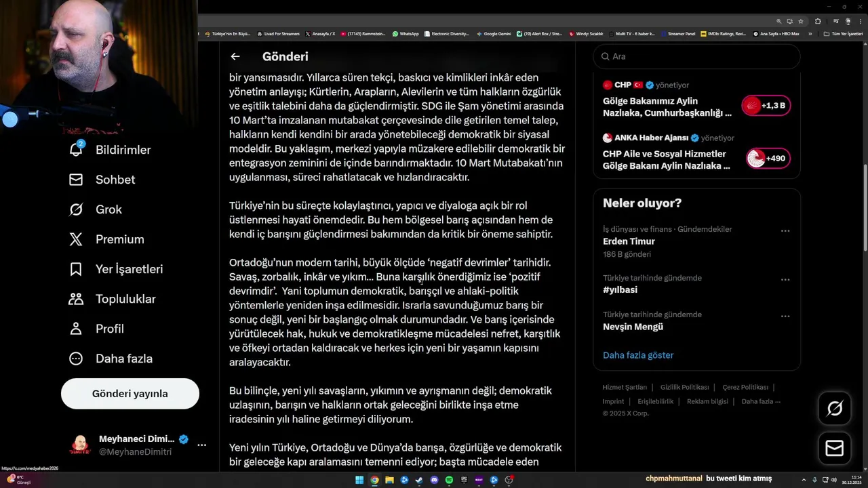This screenshot has width=868, height=488.
Task: Open Tüm Yer İşaretleri folder
Action: pos(844,34)
